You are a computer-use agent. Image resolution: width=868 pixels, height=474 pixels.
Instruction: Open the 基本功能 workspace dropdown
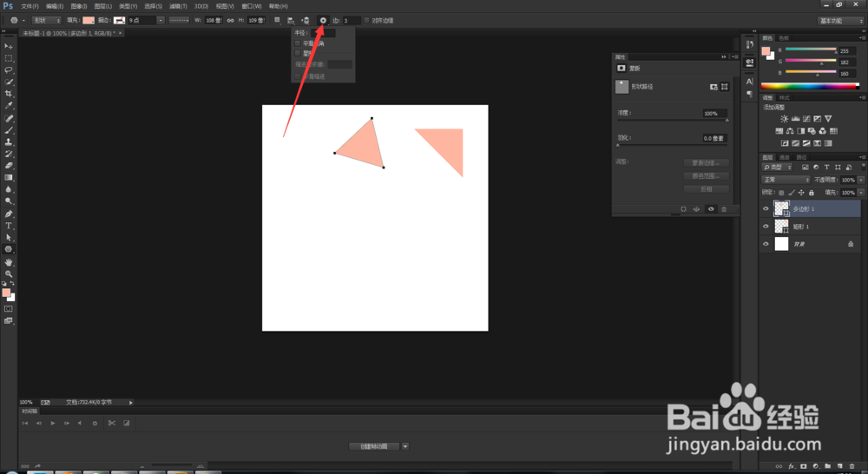click(x=840, y=21)
